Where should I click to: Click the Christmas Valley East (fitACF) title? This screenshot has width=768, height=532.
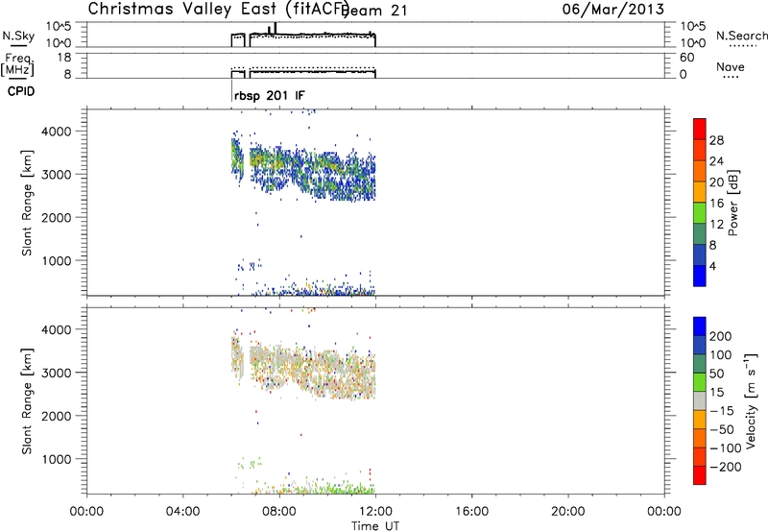tap(219, 9)
